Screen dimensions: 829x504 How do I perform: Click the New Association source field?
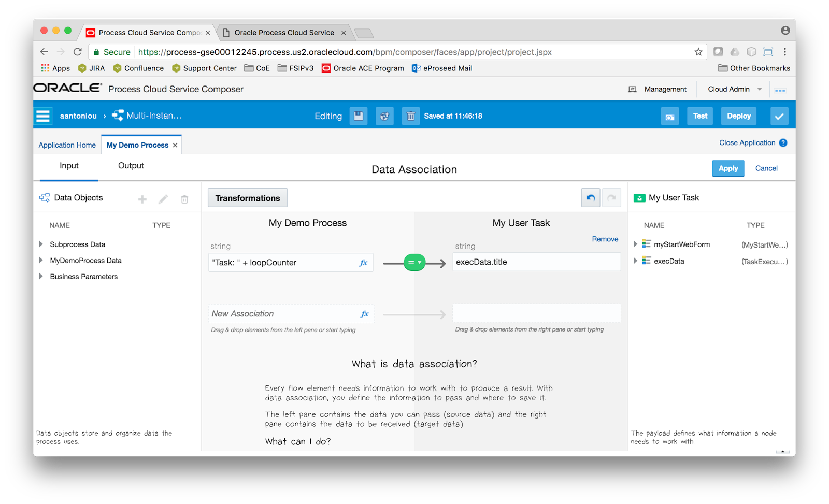291,314
